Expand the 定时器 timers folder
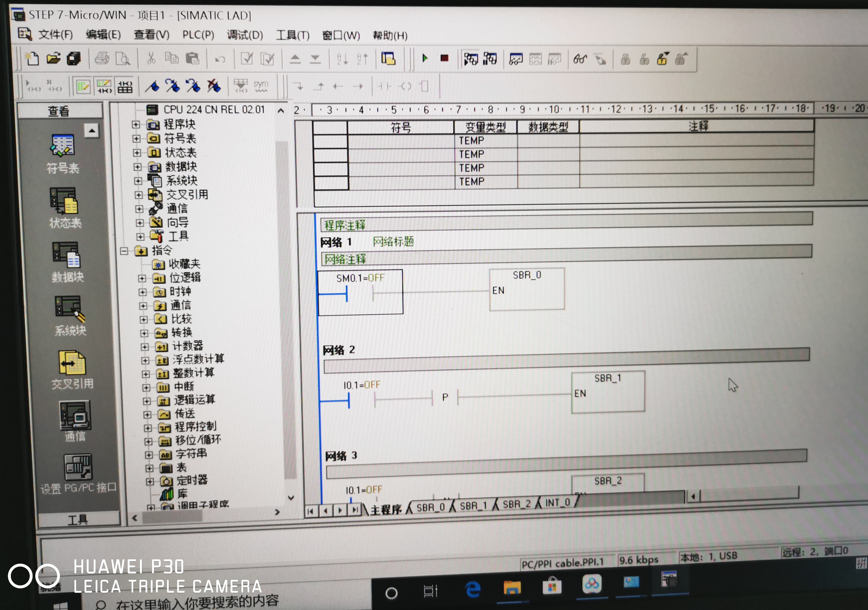868x610 pixels. coord(150,481)
